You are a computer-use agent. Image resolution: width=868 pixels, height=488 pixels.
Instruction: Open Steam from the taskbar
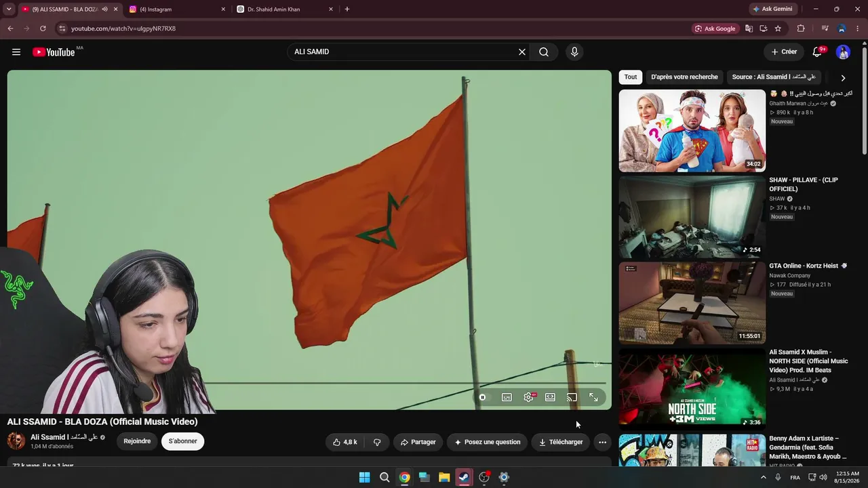click(464, 477)
